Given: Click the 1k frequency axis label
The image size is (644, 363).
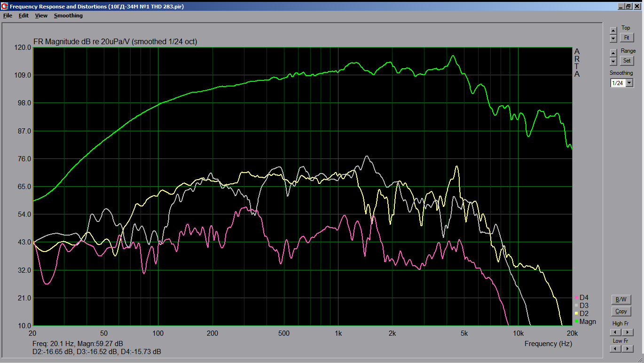Looking at the screenshot, I should pyautogui.click(x=338, y=333).
